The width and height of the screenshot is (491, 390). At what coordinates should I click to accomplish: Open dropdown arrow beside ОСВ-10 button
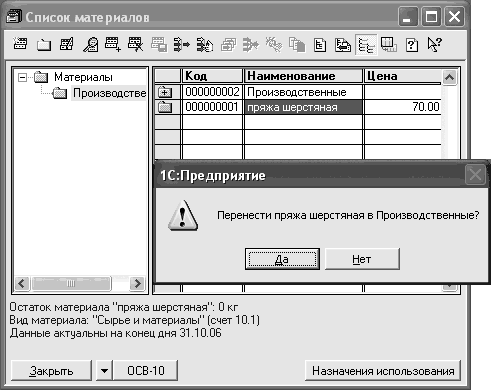(x=104, y=370)
